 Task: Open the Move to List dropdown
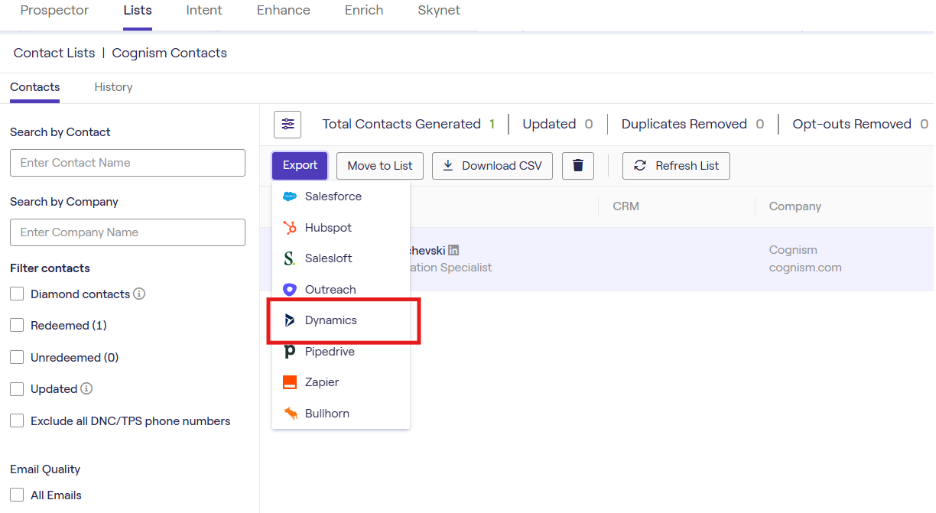click(x=380, y=166)
